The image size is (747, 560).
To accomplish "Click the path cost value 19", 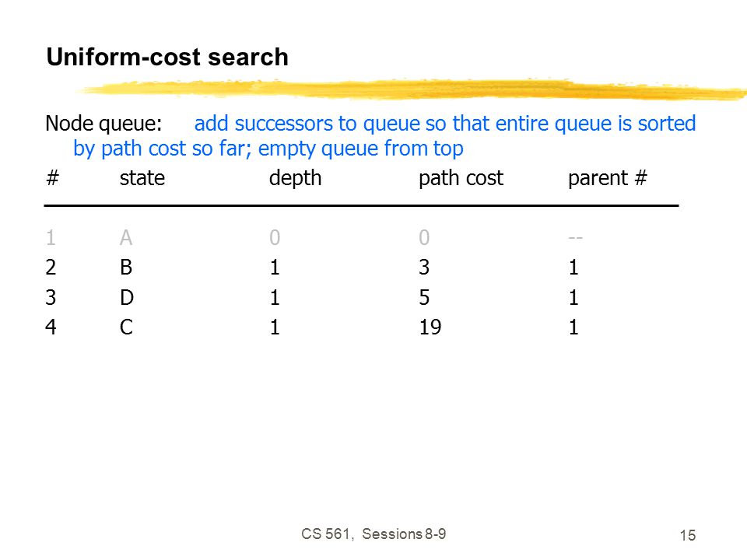I will click(430, 327).
